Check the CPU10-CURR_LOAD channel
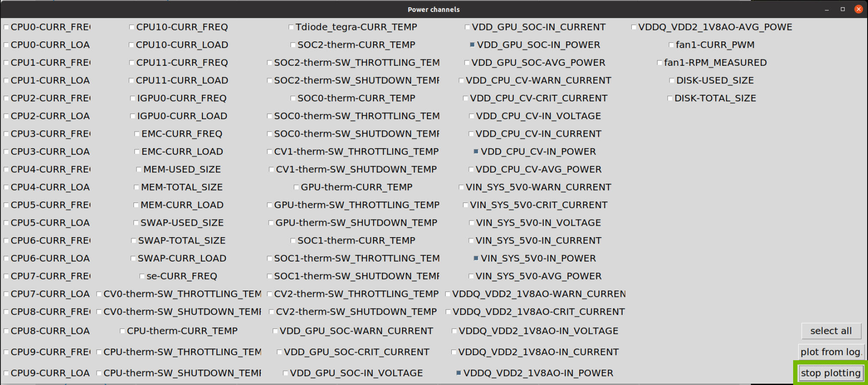The width and height of the screenshot is (868, 385). [131, 45]
